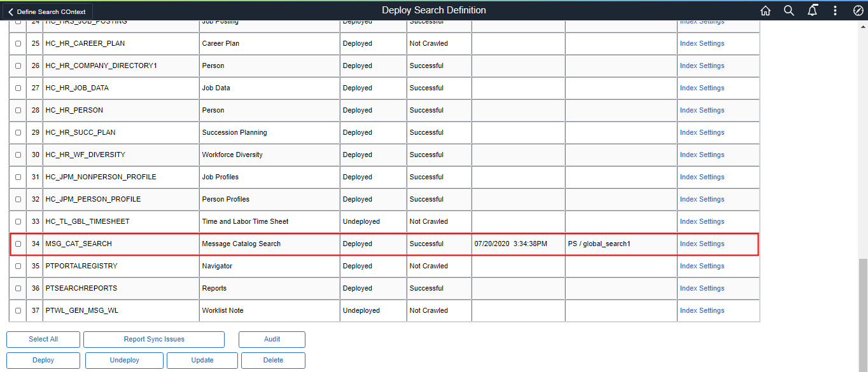Open Index Settings for Job Profiles row
This screenshot has height=372, width=868.
pos(702,177)
